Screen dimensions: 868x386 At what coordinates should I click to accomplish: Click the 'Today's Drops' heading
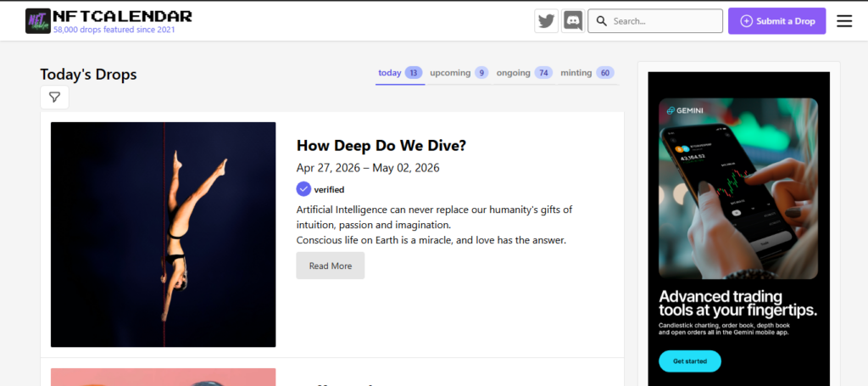88,74
